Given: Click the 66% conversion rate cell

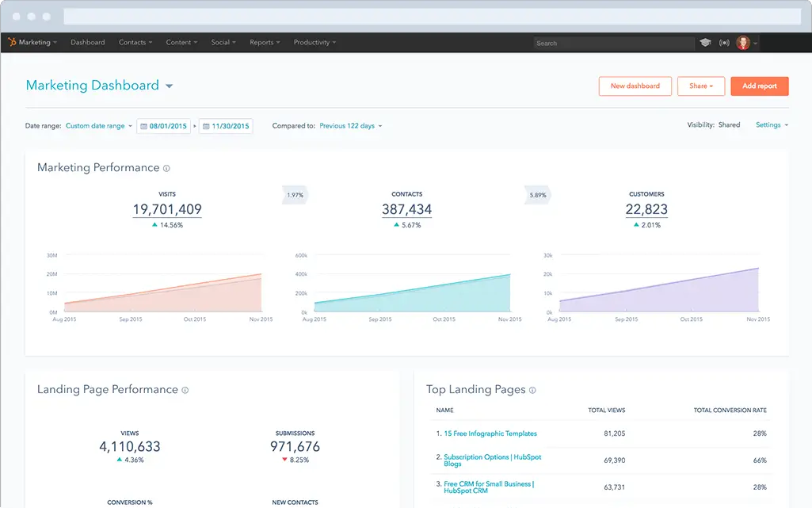Looking at the screenshot, I should tap(760, 460).
